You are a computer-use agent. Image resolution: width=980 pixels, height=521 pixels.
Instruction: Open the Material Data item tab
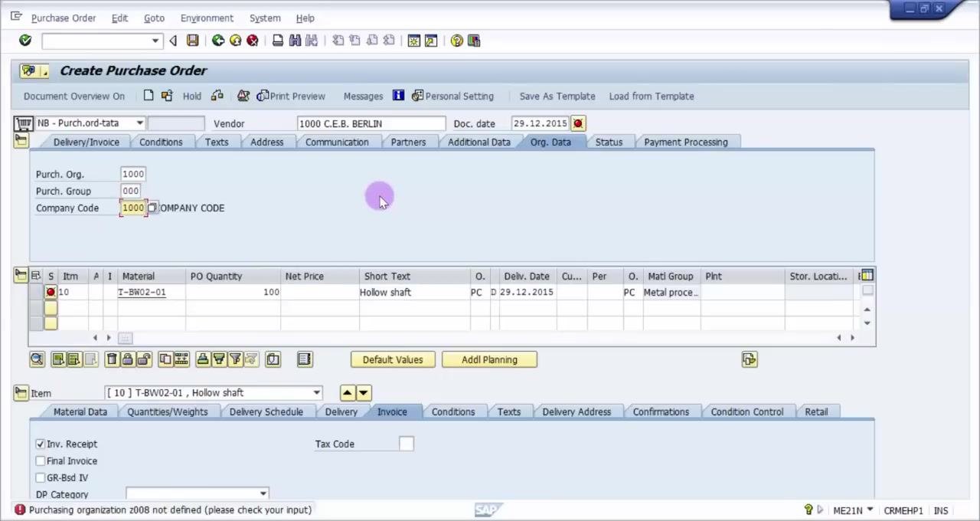tap(80, 411)
